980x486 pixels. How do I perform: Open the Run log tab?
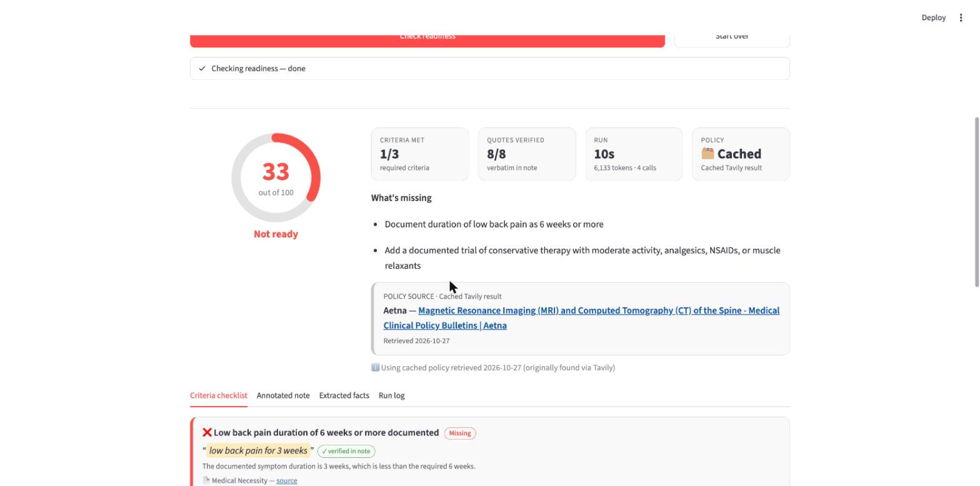(392, 395)
